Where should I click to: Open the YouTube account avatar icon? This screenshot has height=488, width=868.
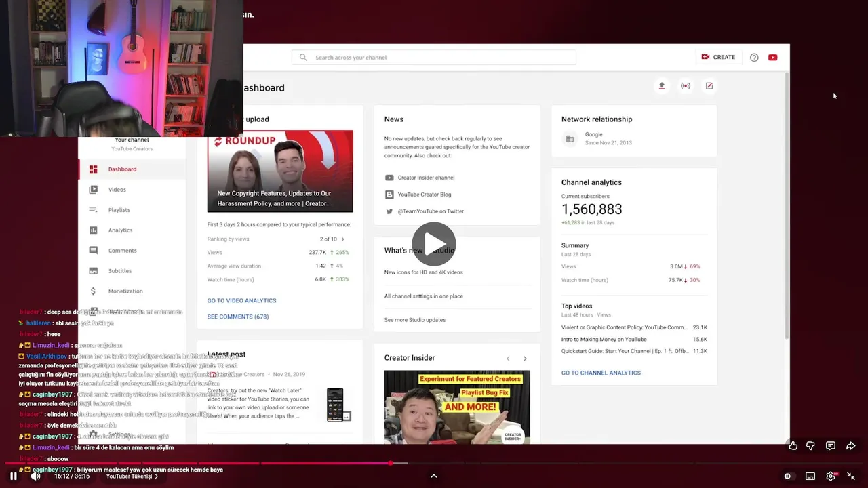(773, 58)
